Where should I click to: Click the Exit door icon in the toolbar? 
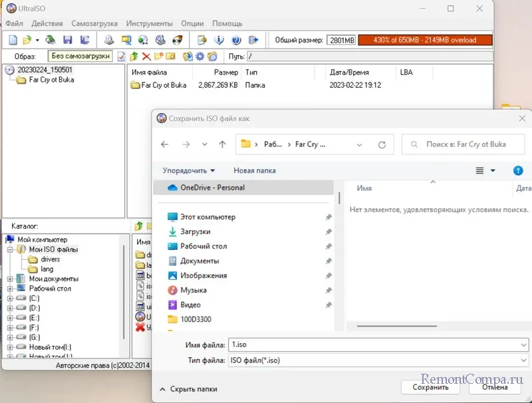253,40
